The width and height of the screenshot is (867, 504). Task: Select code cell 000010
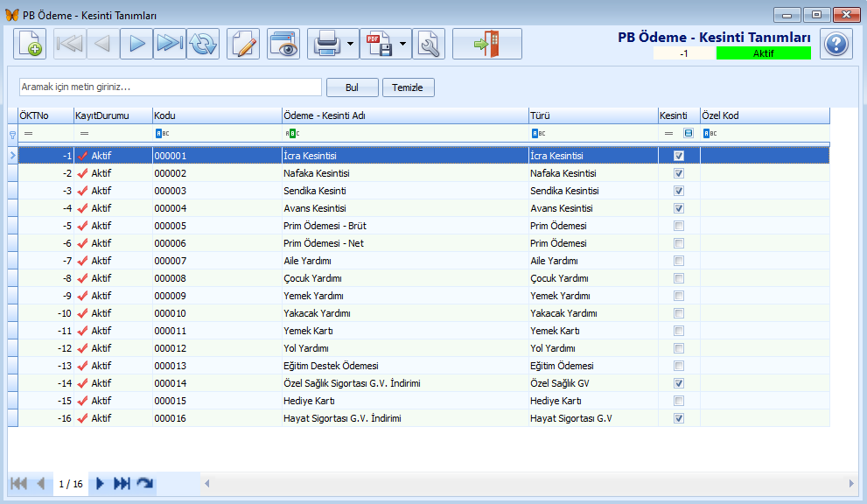coord(217,313)
